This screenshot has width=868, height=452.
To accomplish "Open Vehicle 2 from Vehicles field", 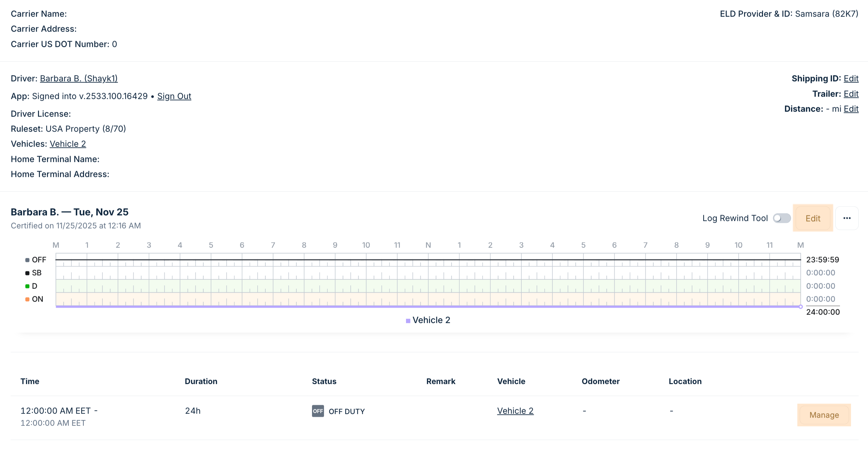I will click(x=68, y=144).
